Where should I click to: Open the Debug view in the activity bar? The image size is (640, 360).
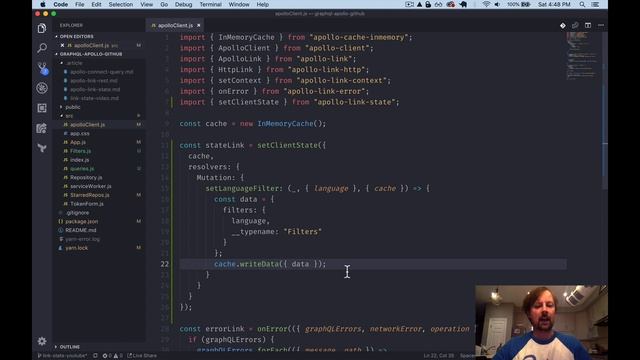coord(42,88)
